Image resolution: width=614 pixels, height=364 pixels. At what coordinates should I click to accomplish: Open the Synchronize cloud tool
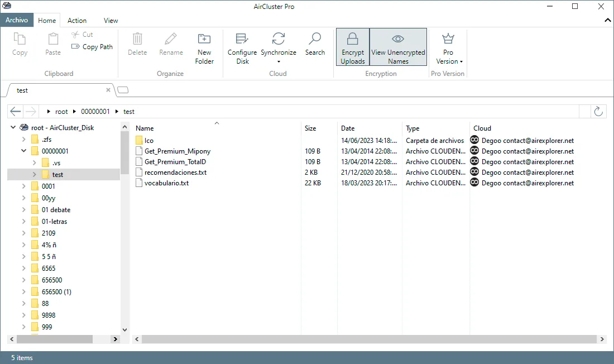(279, 48)
